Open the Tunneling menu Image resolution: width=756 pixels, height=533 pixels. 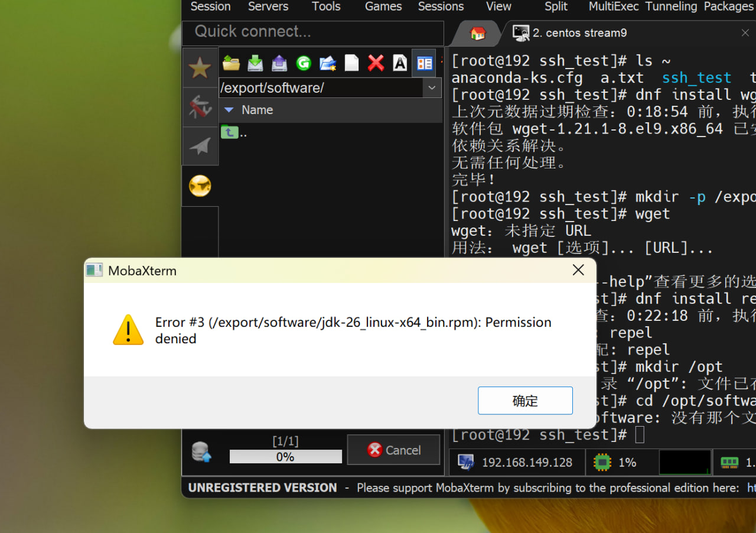(671, 6)
